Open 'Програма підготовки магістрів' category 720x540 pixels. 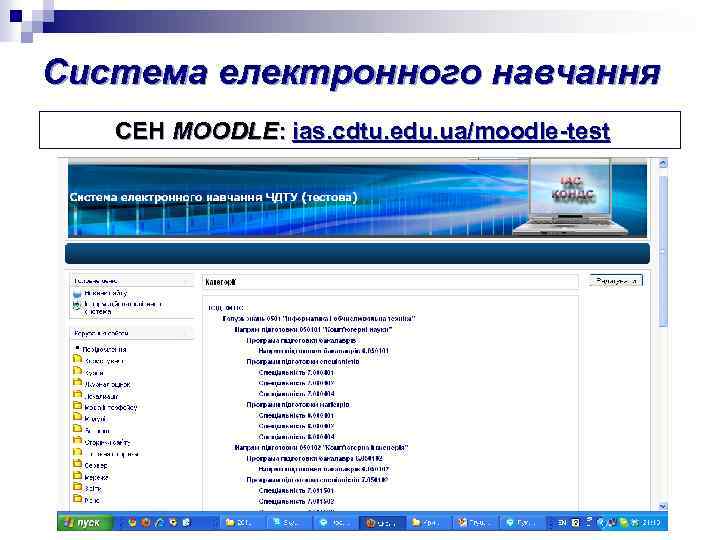pyautogui.click(x=298, y=405)
